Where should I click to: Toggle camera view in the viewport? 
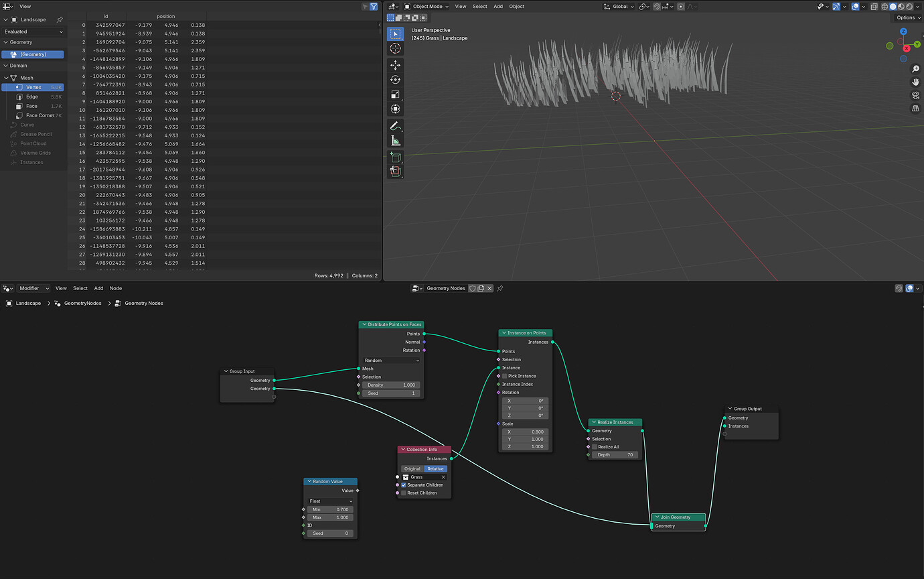click(915, 96)
